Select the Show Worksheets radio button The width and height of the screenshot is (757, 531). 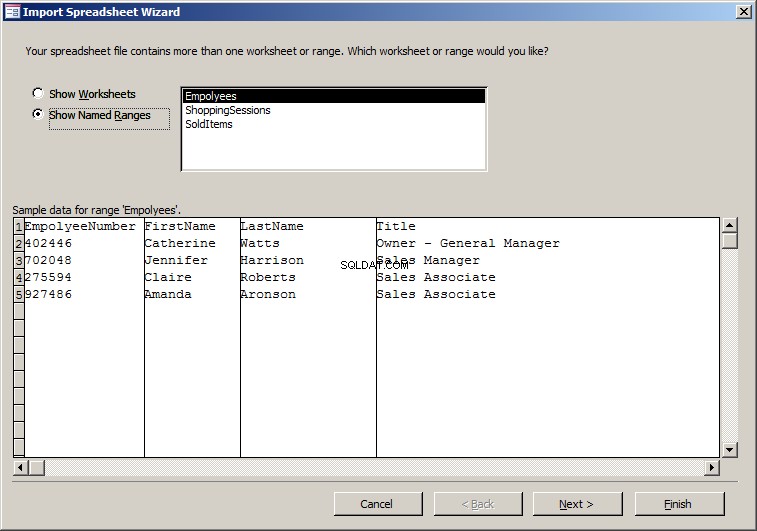coord(38,93)
